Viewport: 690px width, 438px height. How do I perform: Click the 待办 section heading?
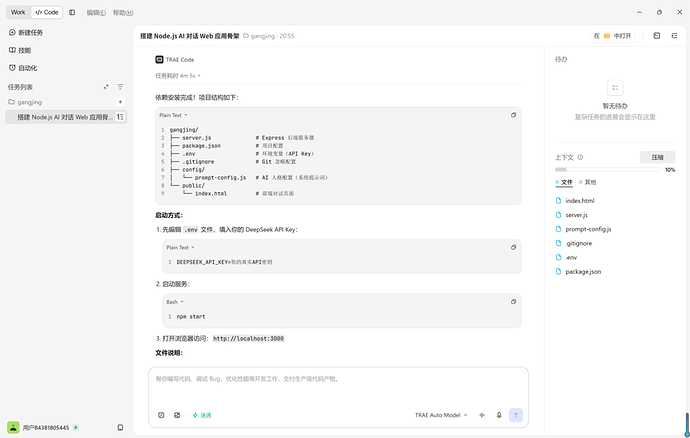click(x=561, y=59)
